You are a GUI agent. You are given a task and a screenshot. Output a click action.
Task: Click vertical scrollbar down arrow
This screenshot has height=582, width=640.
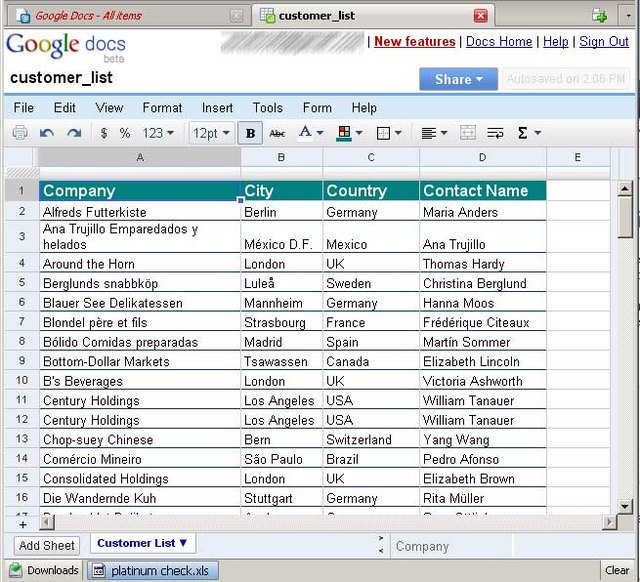click(x=624, y=506)
